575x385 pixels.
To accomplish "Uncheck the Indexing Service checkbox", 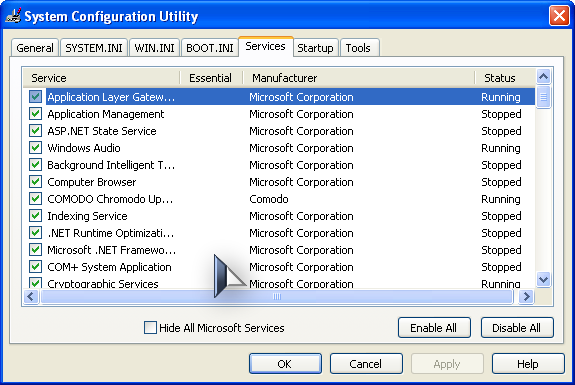I will pyautogui.click(x=36, y=216).
